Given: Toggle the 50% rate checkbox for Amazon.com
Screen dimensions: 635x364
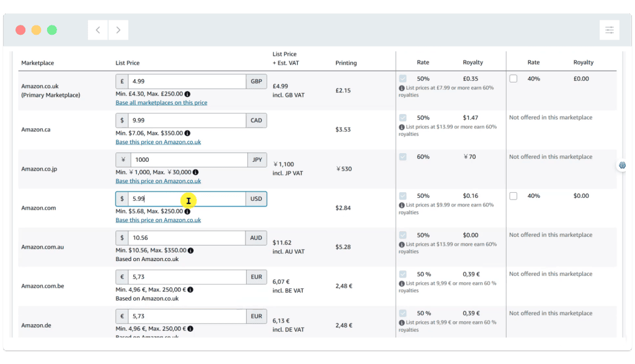Looking at the screenshot, I should (x=402, y=196).
